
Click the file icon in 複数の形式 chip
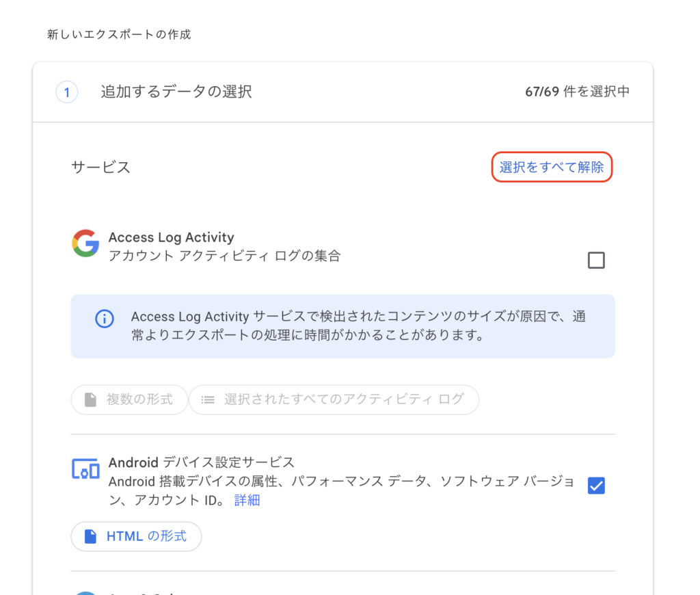pos(91,400)
